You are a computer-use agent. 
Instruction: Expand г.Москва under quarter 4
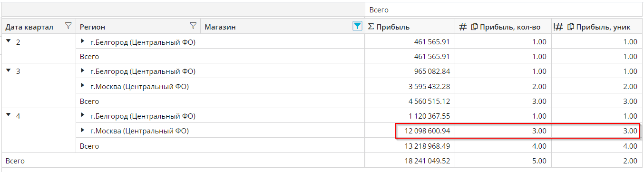83,130
